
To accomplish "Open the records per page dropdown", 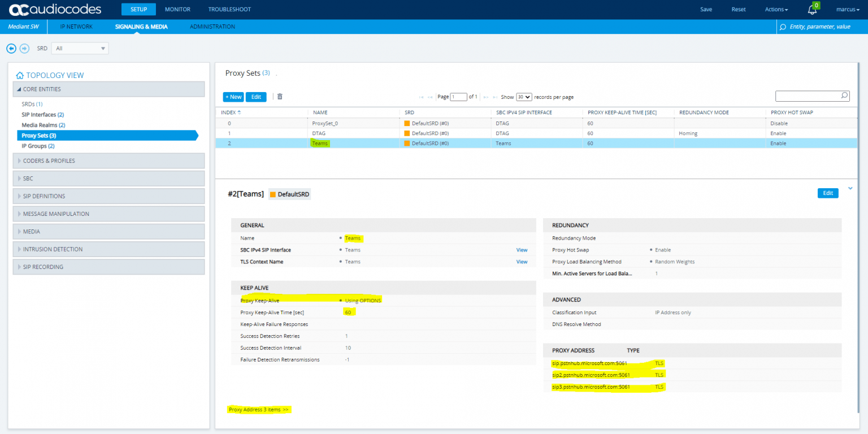I will point(523,97).
